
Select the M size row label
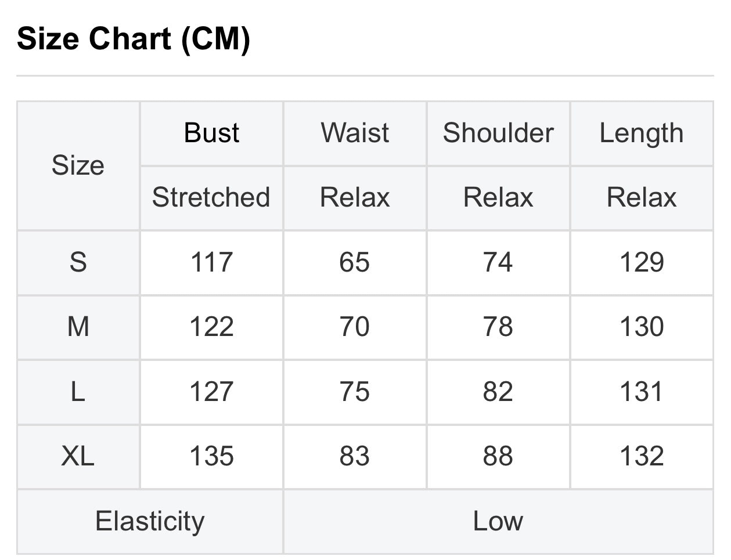(78, 327)
